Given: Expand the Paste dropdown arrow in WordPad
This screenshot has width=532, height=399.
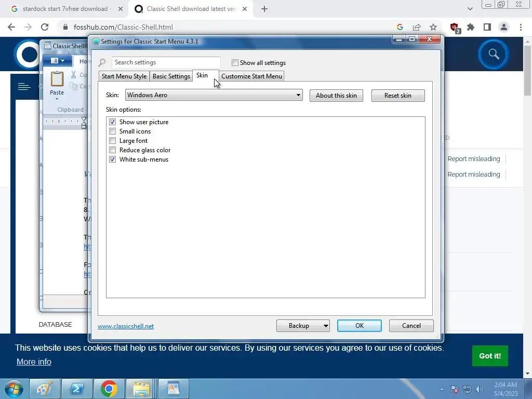Looking at the screenshot, I should 57,99.
